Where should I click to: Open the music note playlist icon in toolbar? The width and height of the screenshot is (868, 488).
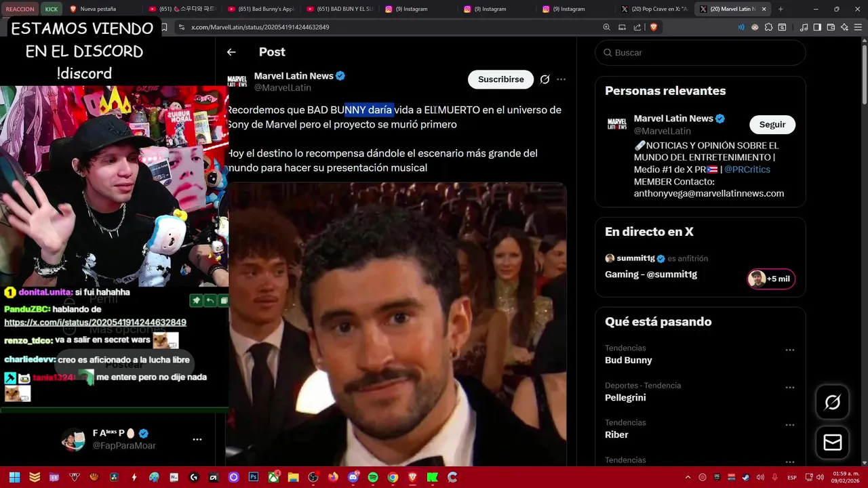pos(804,27)
